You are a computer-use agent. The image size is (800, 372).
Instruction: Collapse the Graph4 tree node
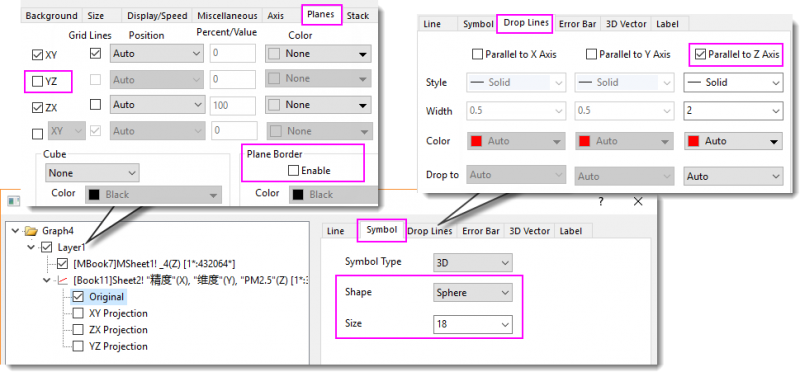point(15,231)
